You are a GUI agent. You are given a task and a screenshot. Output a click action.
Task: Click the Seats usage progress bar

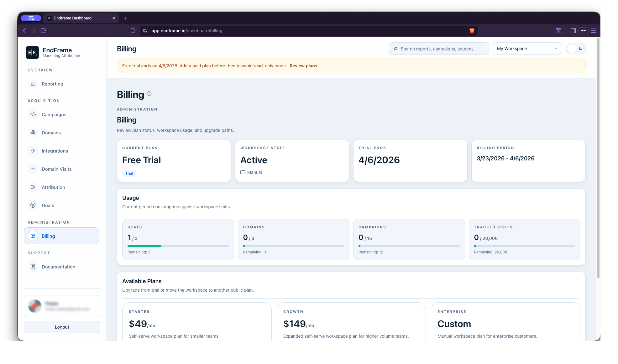click(x=178, y=246)
